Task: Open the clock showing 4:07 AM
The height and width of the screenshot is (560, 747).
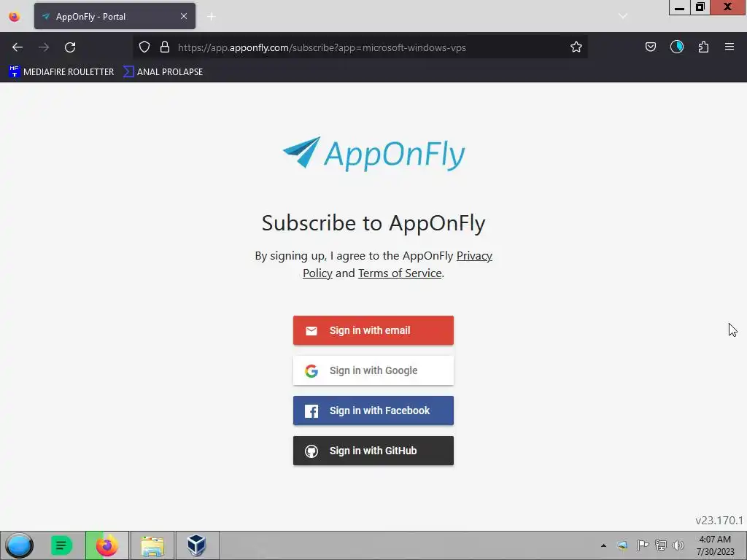Action: [x=715, y=545]
